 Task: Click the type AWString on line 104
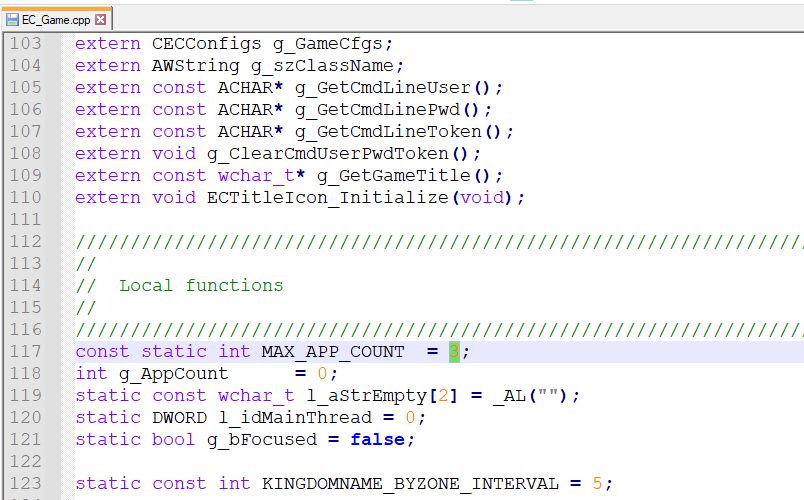click(x=195, y=66)
